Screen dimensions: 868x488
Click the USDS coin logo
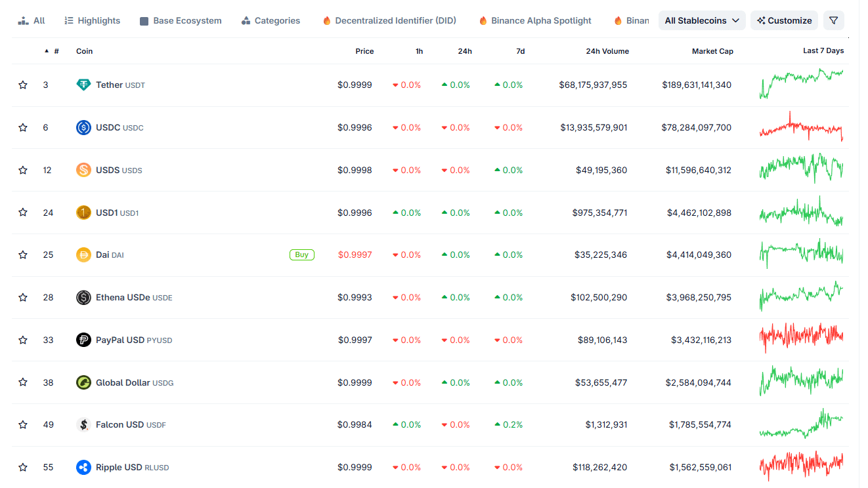(x=83, y=170)
